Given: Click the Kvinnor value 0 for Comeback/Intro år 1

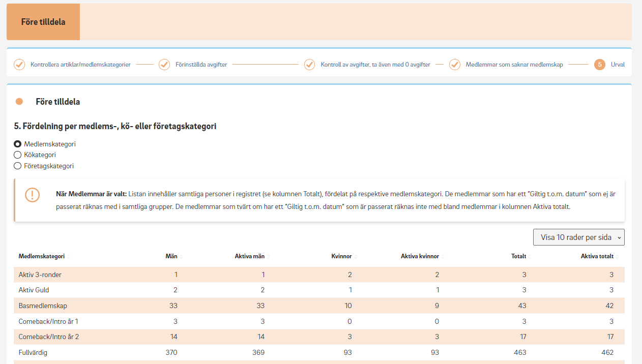Looking at the screenshot, I should [x=350, y=321].
